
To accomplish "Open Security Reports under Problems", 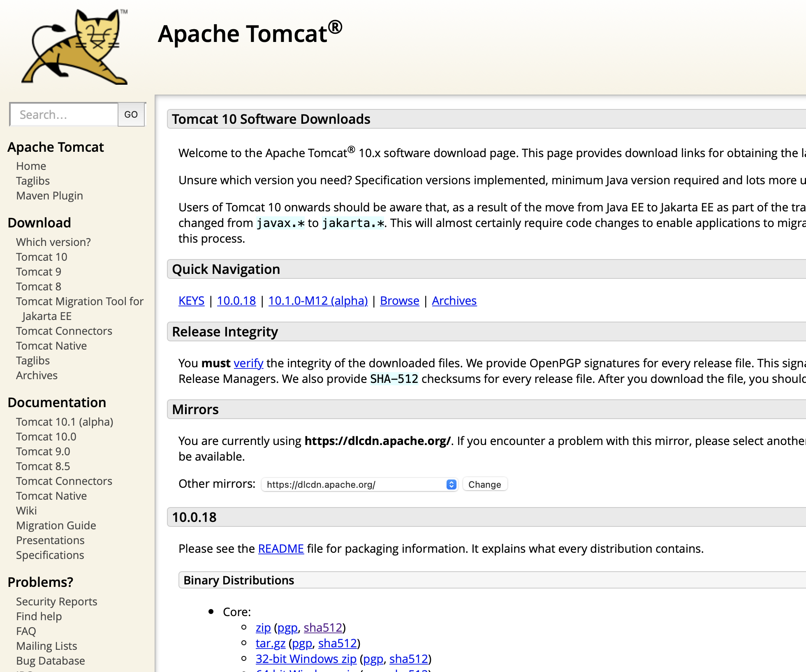I will pos(56,602).
